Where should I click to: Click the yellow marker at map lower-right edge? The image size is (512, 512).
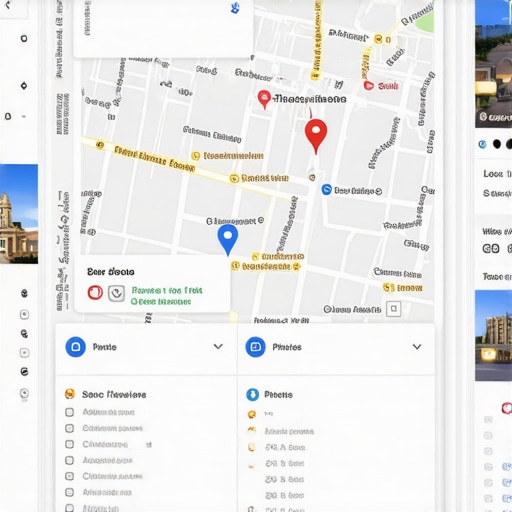point(388,287)
